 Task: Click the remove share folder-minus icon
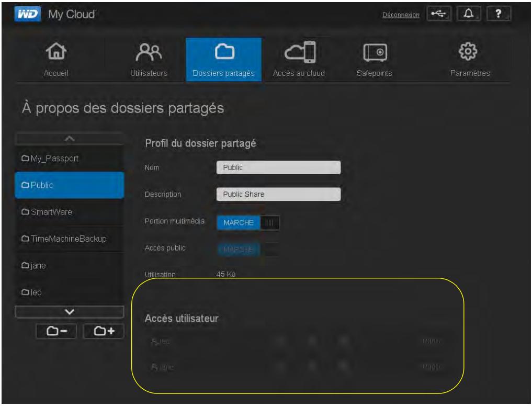(56, 331)
